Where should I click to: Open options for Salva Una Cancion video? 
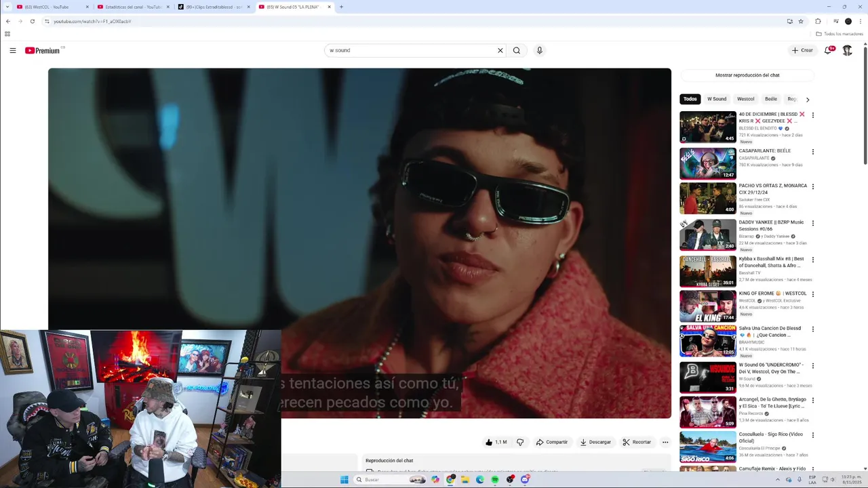[812, 329]
